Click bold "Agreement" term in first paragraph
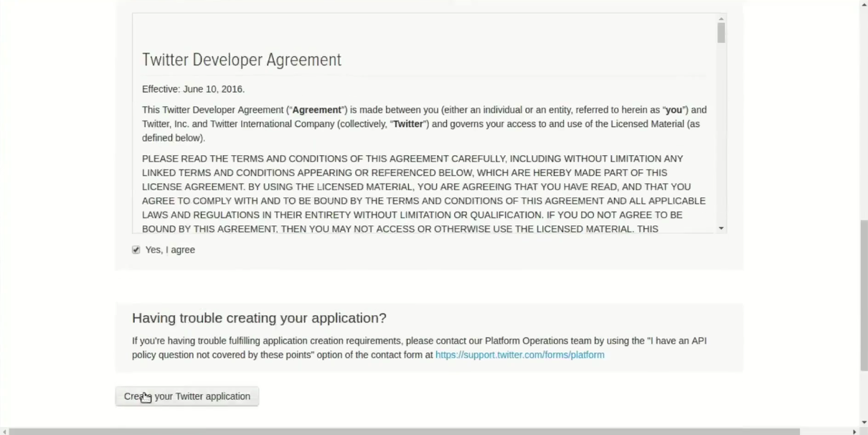Viewport: 868px width, 435px height. (x=316, y=110)
